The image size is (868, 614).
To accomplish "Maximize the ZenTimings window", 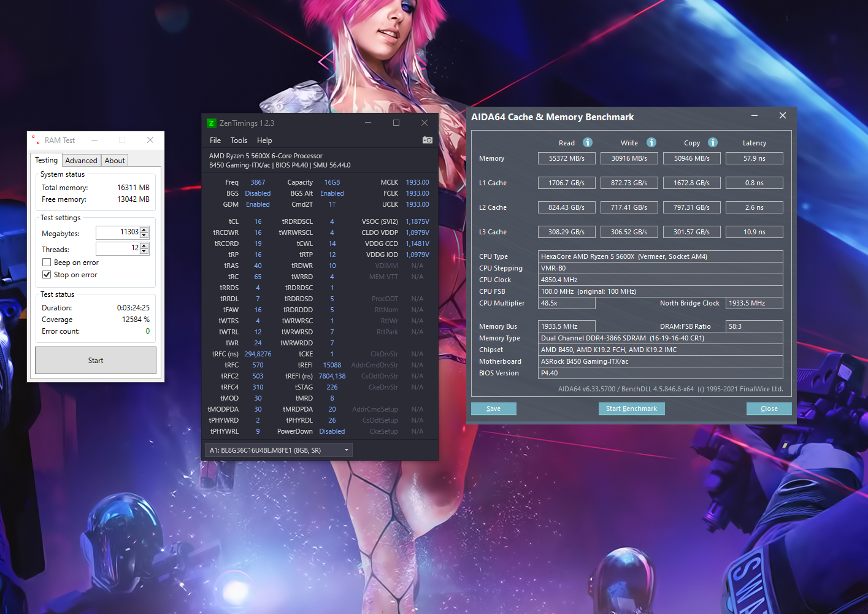I will point(396,123).
